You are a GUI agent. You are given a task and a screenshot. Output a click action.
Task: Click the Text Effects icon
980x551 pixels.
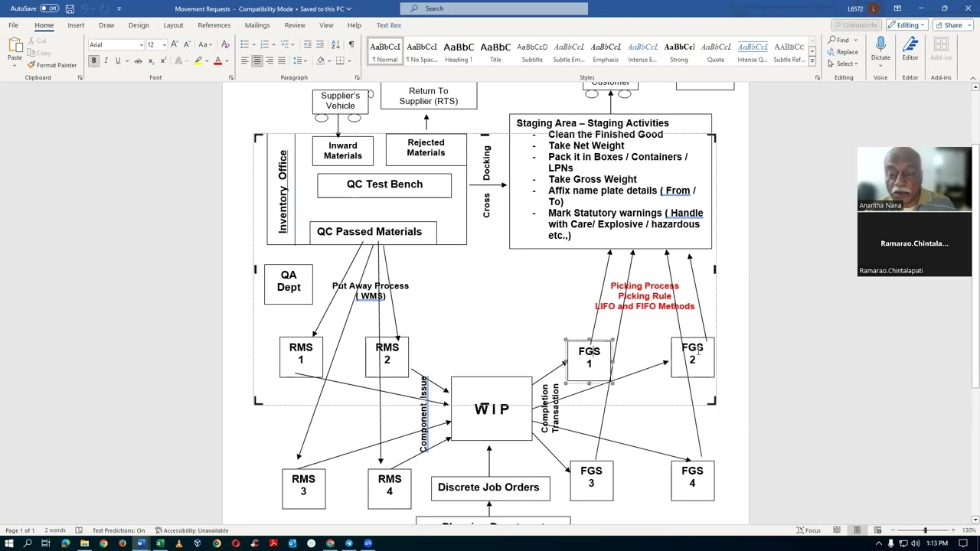[179, 60]
